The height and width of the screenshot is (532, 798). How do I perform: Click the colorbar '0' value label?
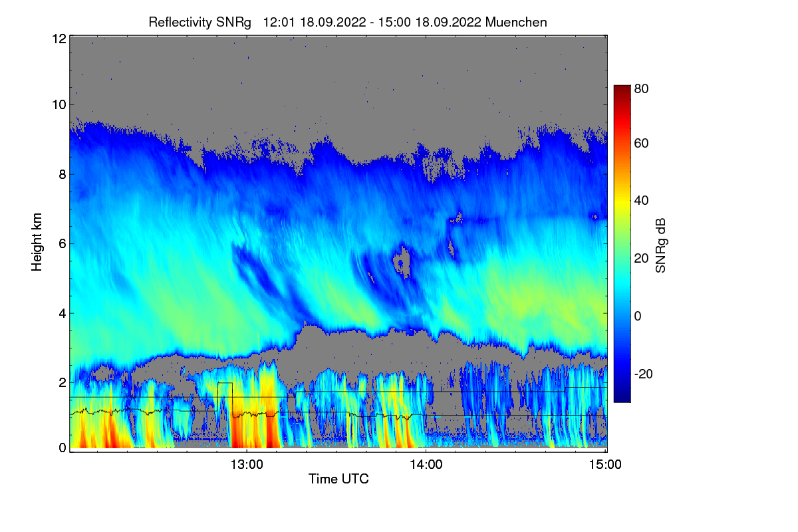(637, 316)
